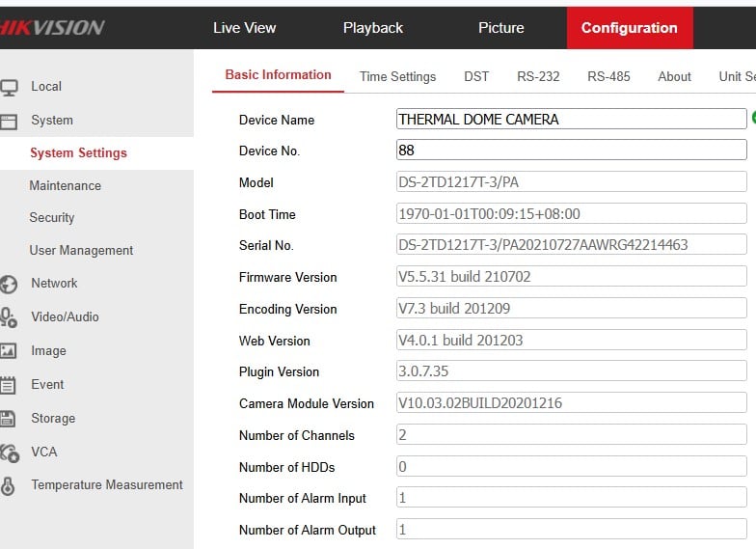Screen dimensions: 756x549
Task: Click the Storage disk icon
Action: click(8, 419)
